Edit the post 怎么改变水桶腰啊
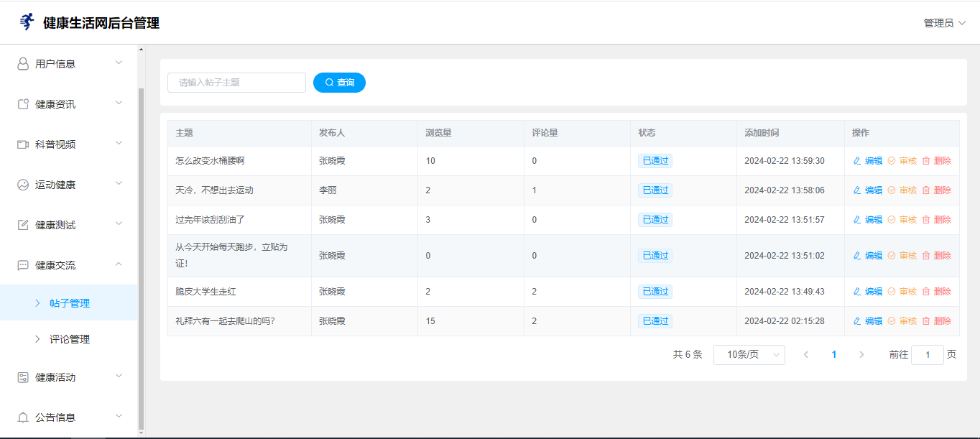 point(868,161)
